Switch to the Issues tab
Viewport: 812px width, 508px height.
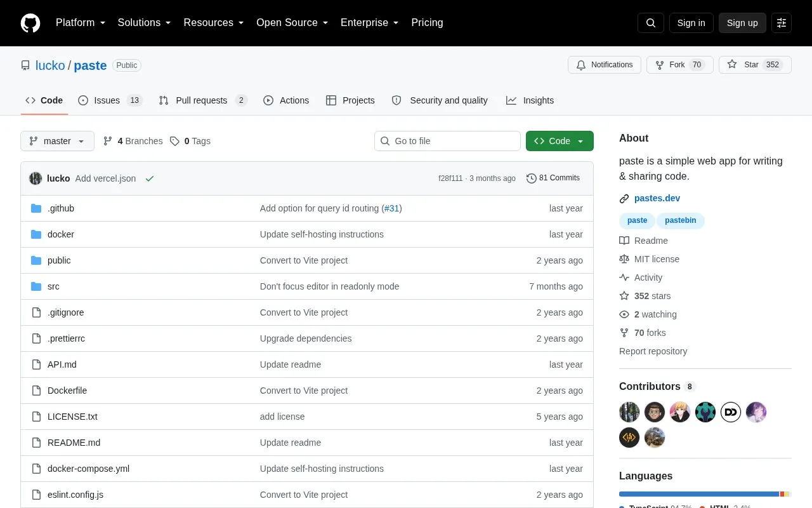point(110,100)
